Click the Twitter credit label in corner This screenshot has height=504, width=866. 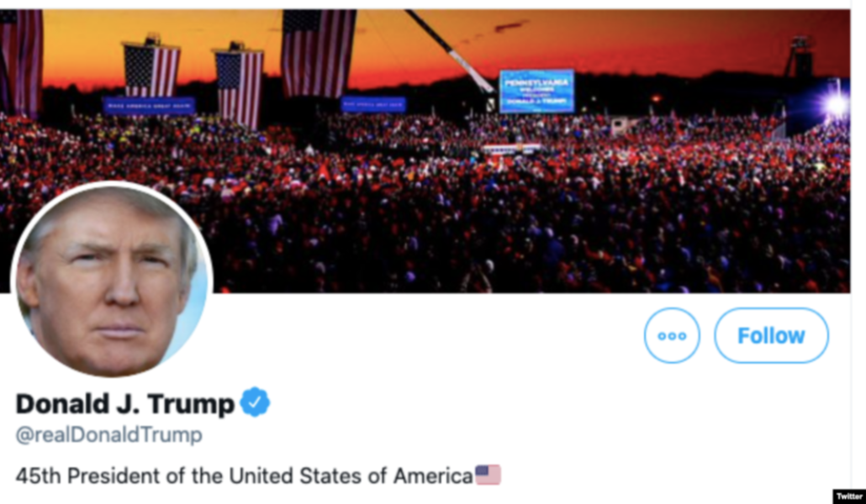point(848,496)
